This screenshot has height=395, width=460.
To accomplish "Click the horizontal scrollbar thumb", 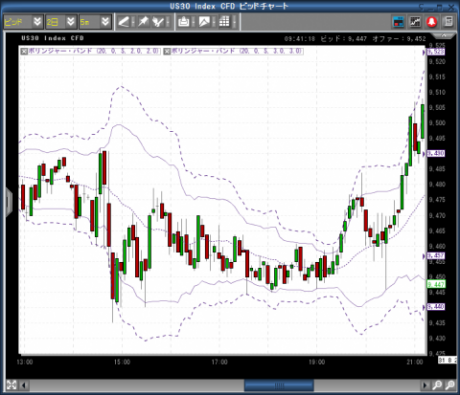I will click(x=279, y=386).
